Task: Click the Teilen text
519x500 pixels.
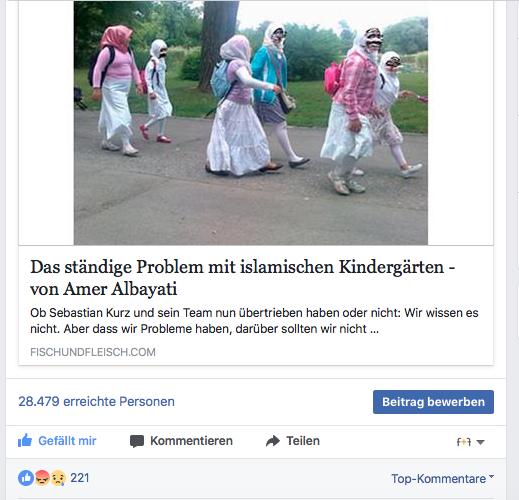Action: click(x=303, y=441)
